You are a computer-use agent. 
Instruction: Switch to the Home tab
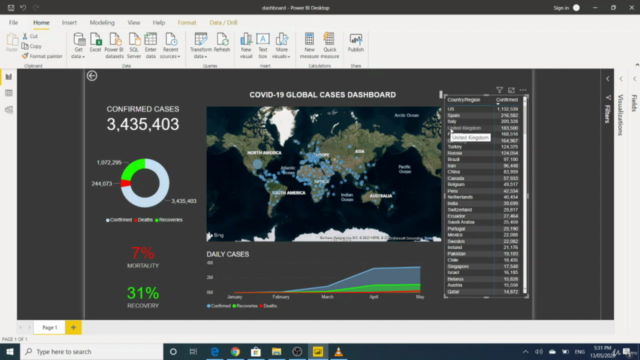(41, 22)
